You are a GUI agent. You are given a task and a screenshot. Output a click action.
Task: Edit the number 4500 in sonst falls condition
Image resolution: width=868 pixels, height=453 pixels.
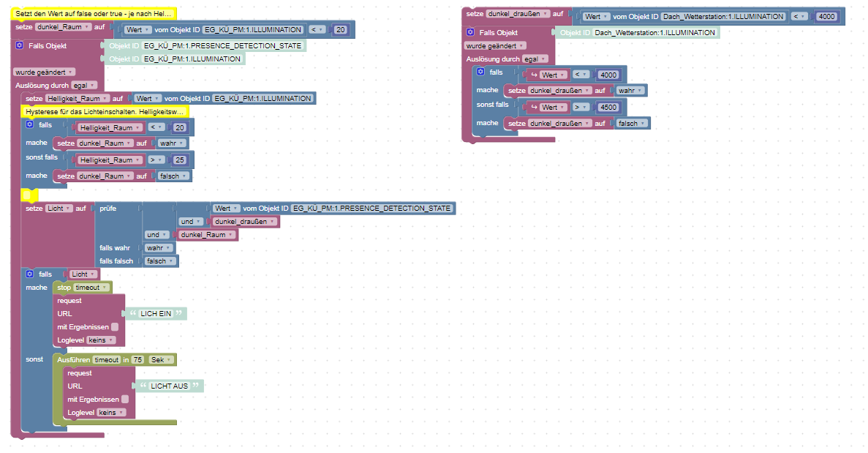click(x=608, y=108)
